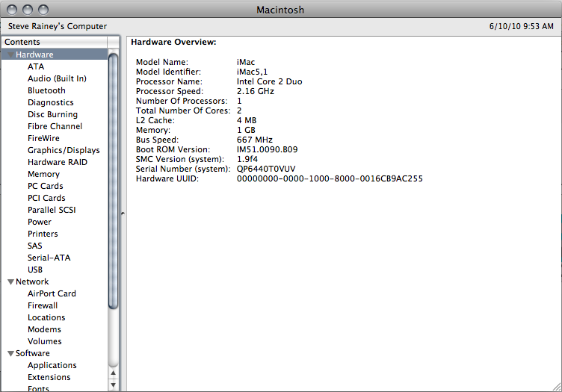Select ATA in the Contents list
Viewport: 562px width, 392px height.
[x=36, y=66]
